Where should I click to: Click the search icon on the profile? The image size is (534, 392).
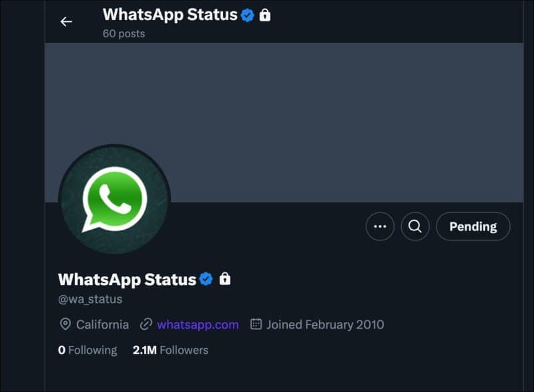415,226
